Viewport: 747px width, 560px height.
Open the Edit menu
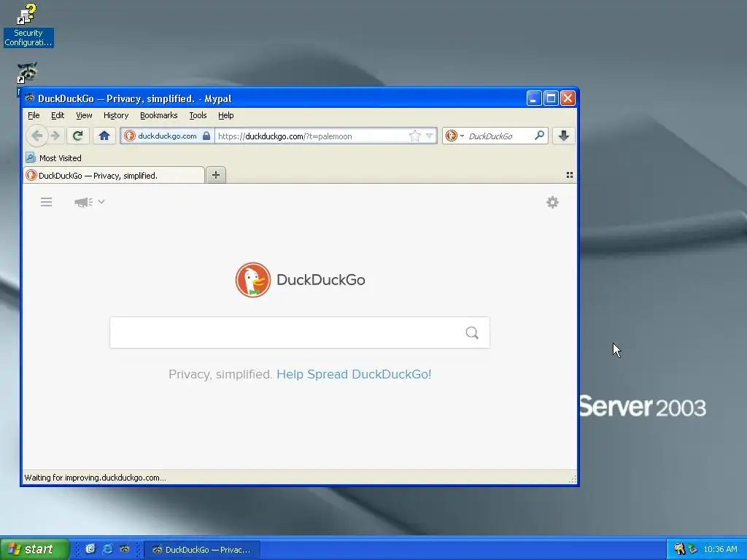pyautogui.click(x=58, y=115)
